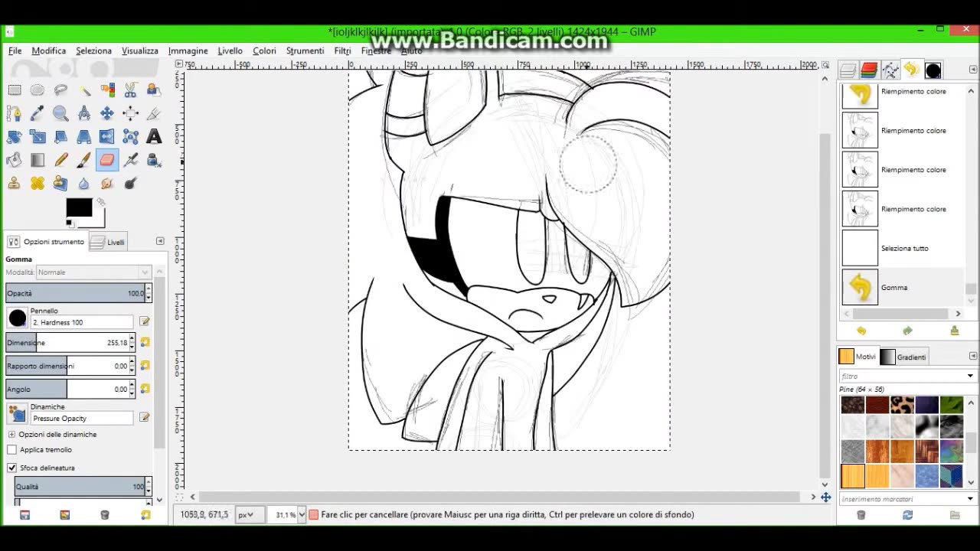Open the Seleziona menu

[x=93, y=51]
